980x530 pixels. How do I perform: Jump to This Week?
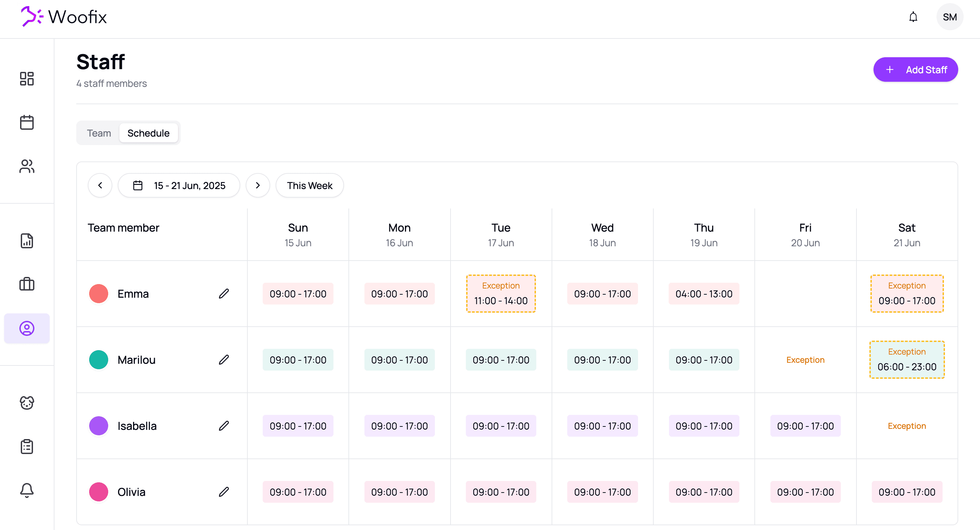click(309, 185)
